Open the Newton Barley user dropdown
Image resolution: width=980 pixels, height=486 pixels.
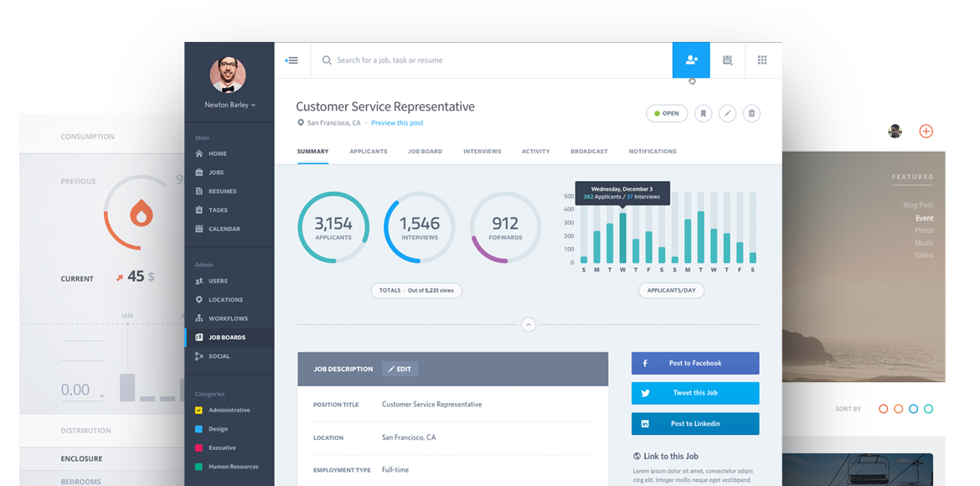[230, 105]
